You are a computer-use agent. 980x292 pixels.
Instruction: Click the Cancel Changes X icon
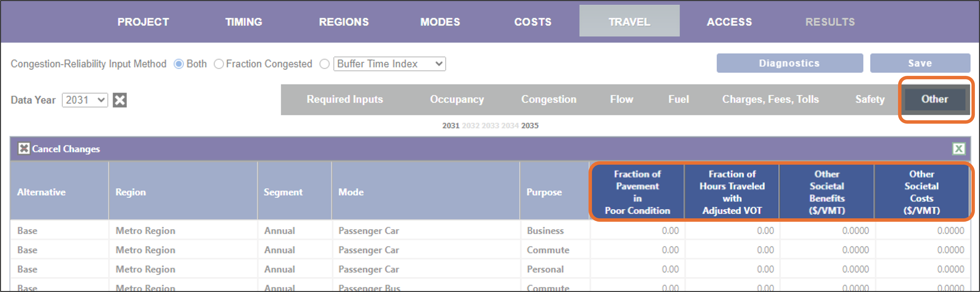click(24, 149)
